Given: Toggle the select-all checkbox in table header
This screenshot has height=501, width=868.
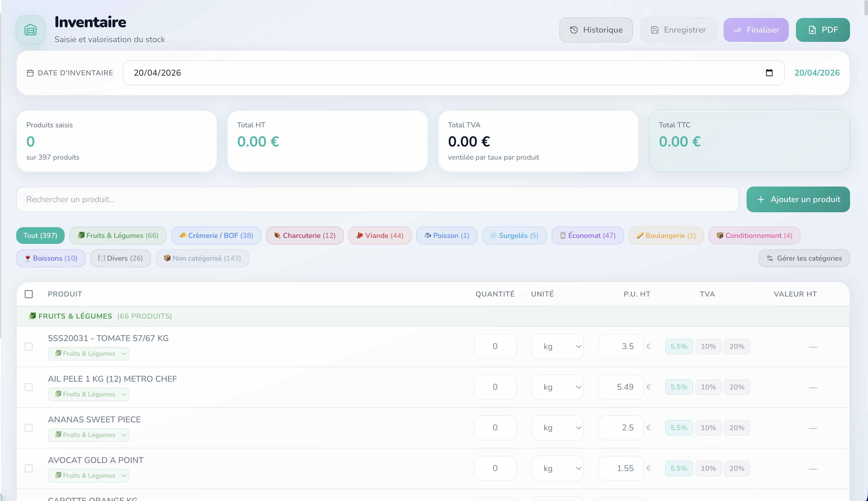Looking at the screenshot, I should coord(29,294).
